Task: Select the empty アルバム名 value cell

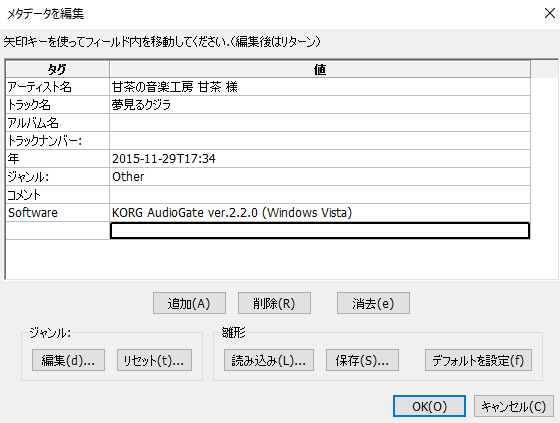Action: 320,123
